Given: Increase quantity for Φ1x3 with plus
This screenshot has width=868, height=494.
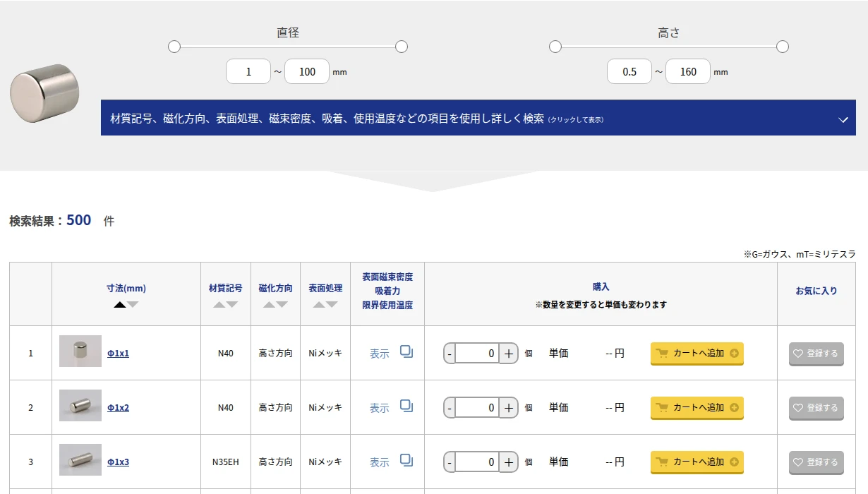Looking at the screenshot, I should point(509,462).
